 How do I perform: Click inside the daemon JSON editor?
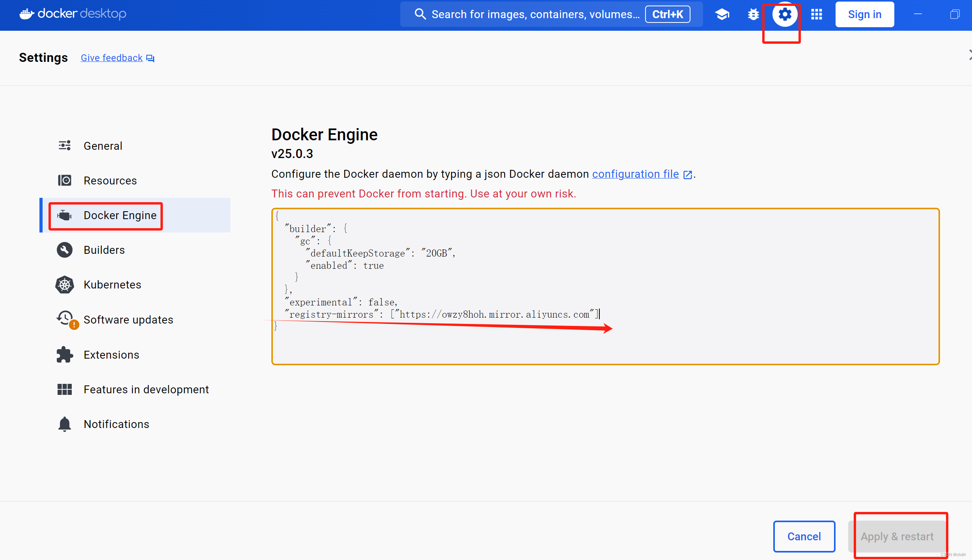605,287
